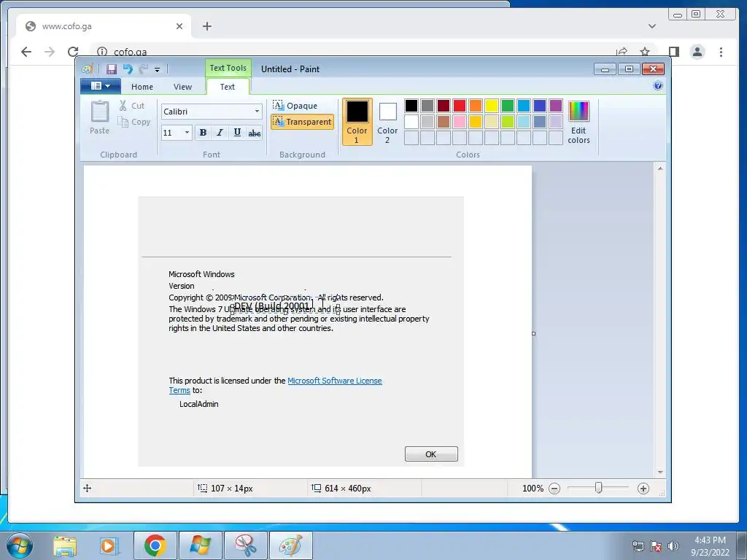This screenshot has width=747, height=560.
Task: Open the Windows Start menu orb
Action: click(x=20, y=545)
